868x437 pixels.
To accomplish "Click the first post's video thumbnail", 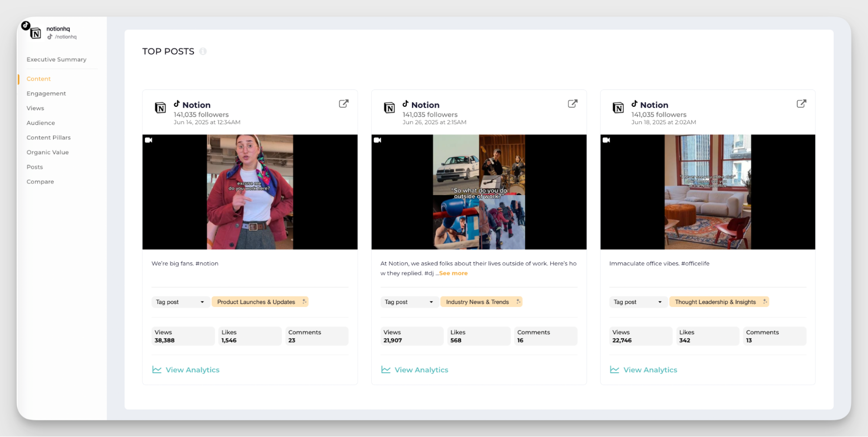I will 250,192.
